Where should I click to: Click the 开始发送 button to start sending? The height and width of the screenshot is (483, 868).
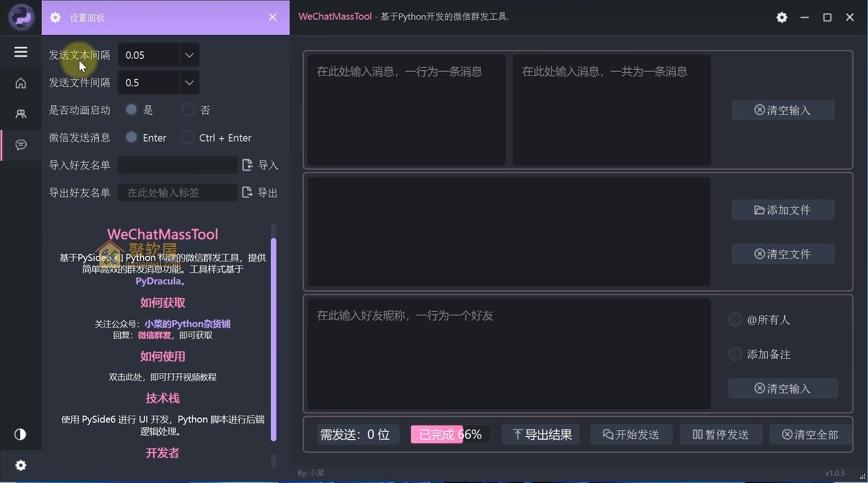click(x=631, y=434)
